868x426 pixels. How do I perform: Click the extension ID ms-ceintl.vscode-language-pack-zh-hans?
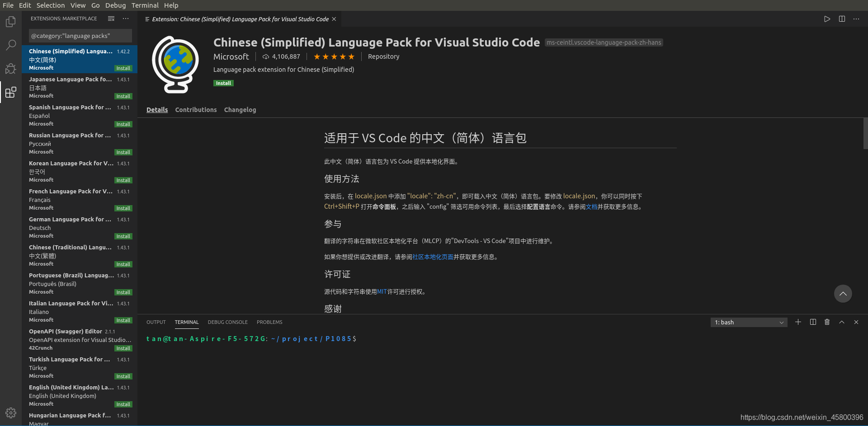(604, 42)
